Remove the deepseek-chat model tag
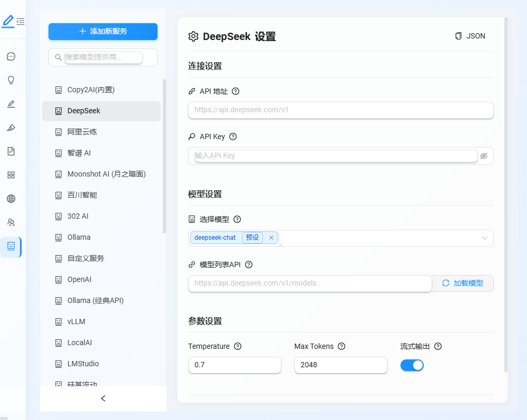This screenshot has height=420, width=527. 271,238
